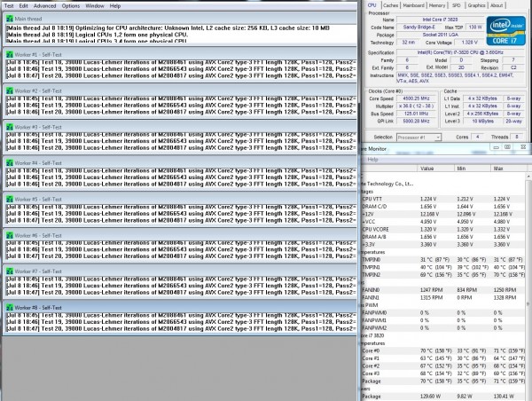Select the +12V voltage row
This screenshot has height=401, width=532.
[443, 215]
